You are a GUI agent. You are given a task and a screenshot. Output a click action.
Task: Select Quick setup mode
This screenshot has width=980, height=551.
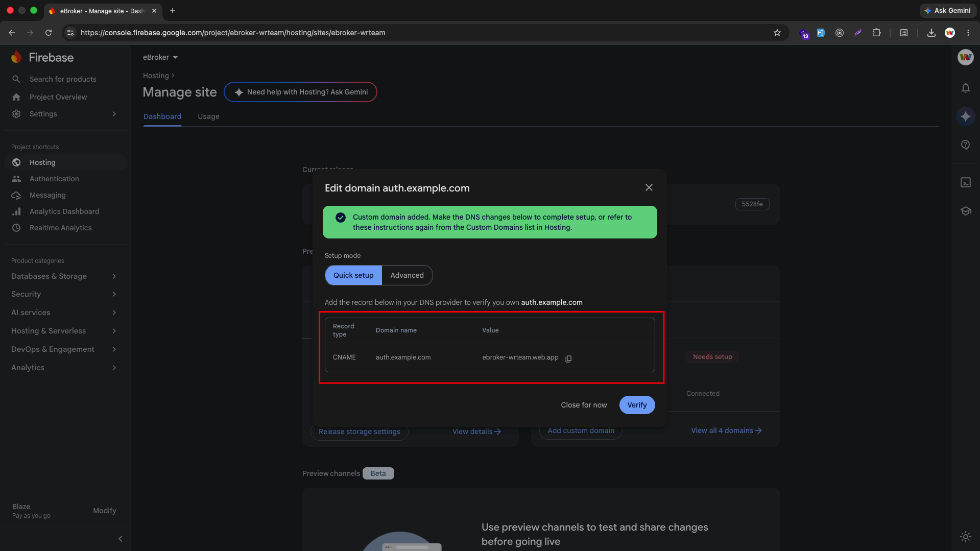click(x=353, y=275)
